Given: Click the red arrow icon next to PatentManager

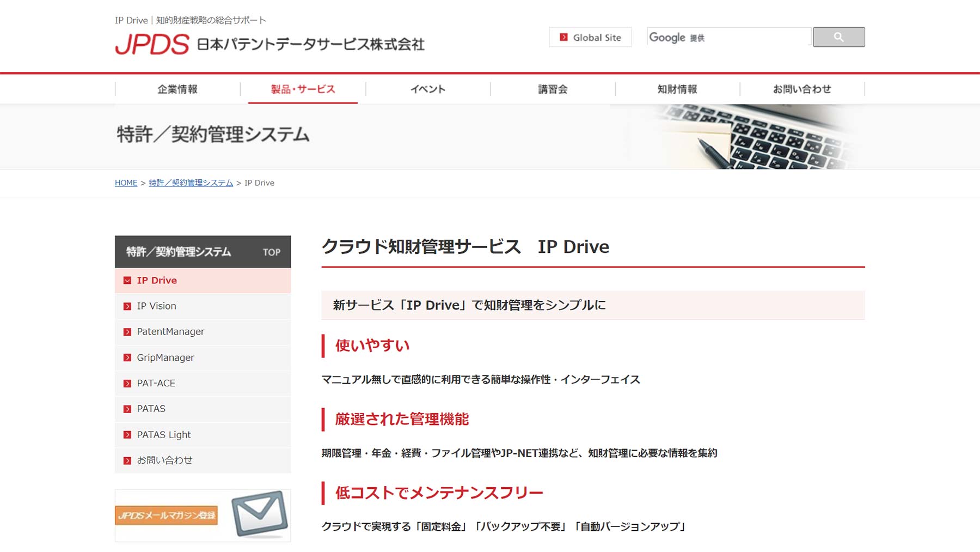Looking at the screenshot, I should [x=127, y=332].
